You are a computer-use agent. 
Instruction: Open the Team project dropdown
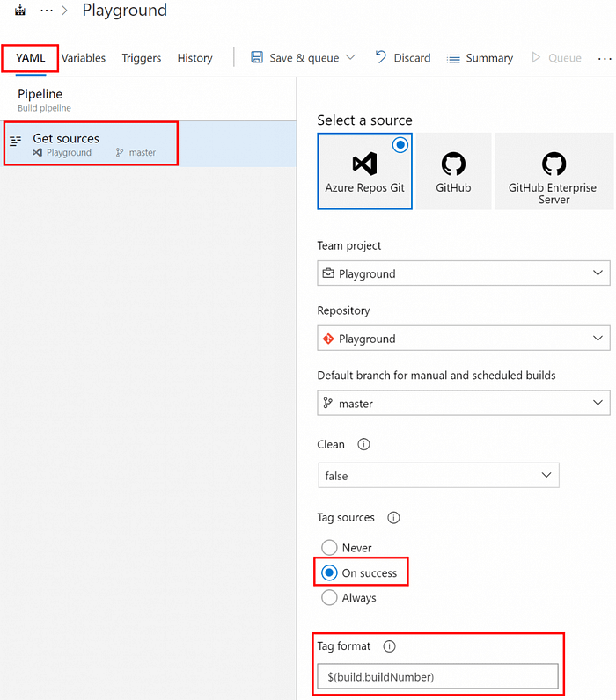[464, 273]
